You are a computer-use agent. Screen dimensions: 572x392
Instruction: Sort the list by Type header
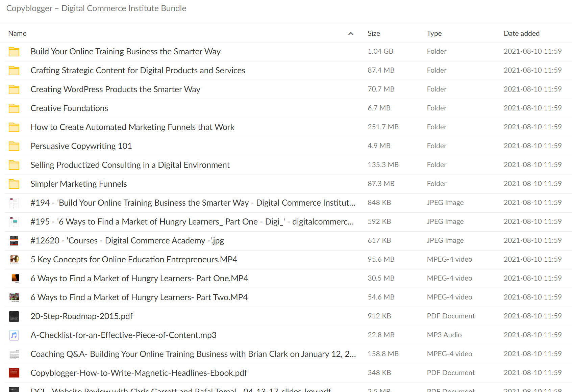click(x=434, y=33)
